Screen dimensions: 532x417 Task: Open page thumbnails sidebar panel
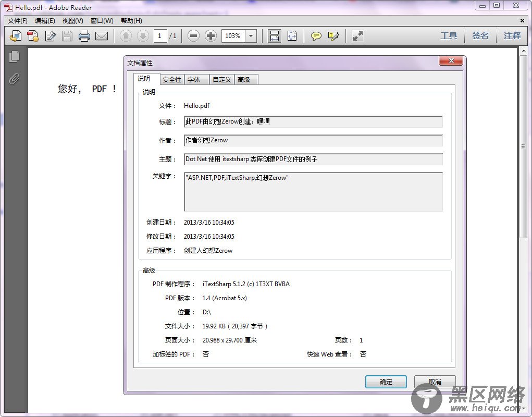pyautogui.click(x=14, y=56)
